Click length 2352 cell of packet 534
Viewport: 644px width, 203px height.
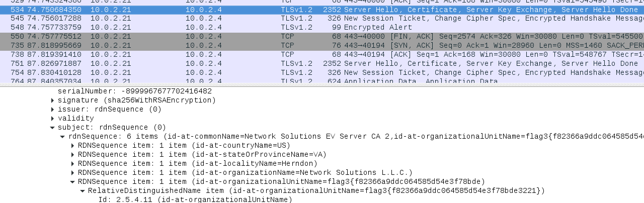(x=332, y=10)
